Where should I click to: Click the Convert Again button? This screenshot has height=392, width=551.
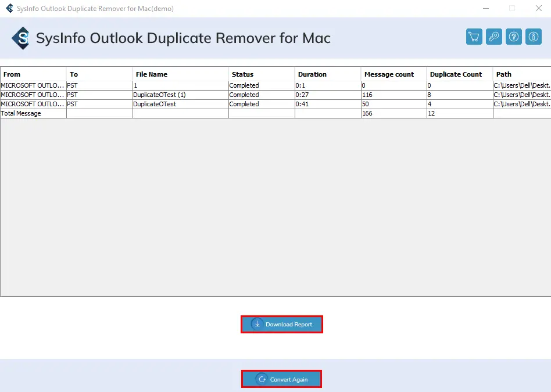(x=281, y=379)
